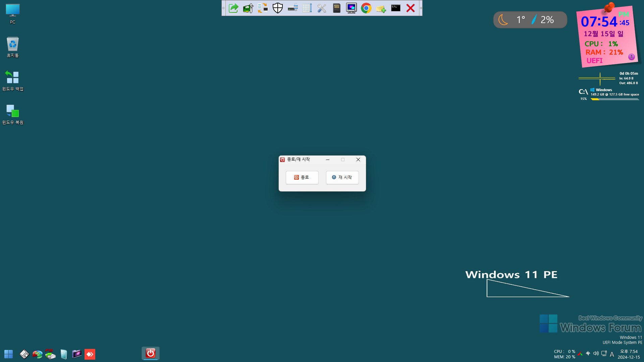The image size is (644, 362).
Task: Open the black-white shield security tool
Action: click(278, 8)
